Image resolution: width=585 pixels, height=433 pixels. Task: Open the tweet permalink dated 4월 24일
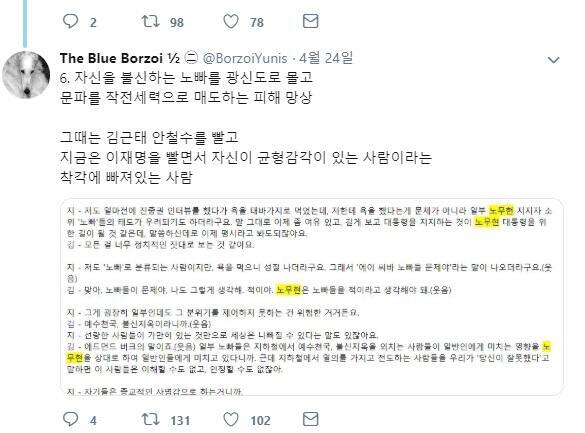click(326, 58)
